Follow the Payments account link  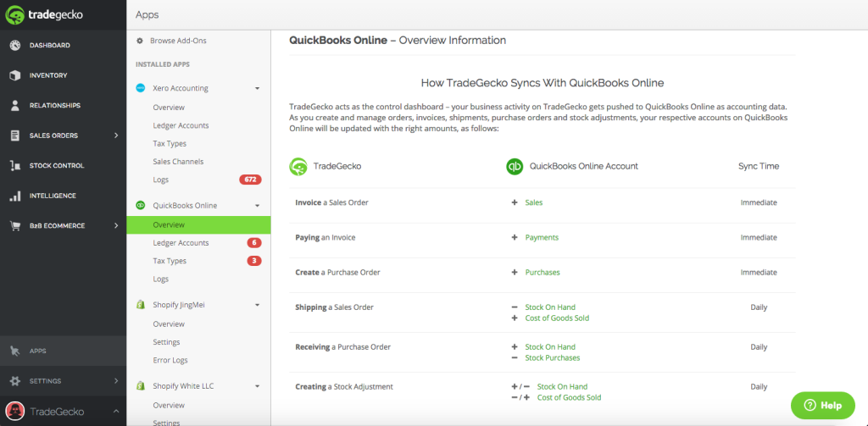coord(542,238)
